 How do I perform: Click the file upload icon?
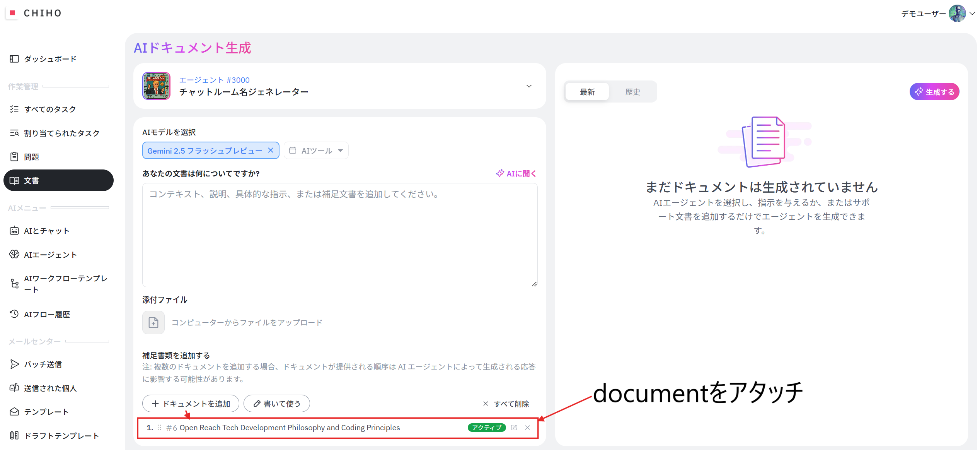click(153, 322)
